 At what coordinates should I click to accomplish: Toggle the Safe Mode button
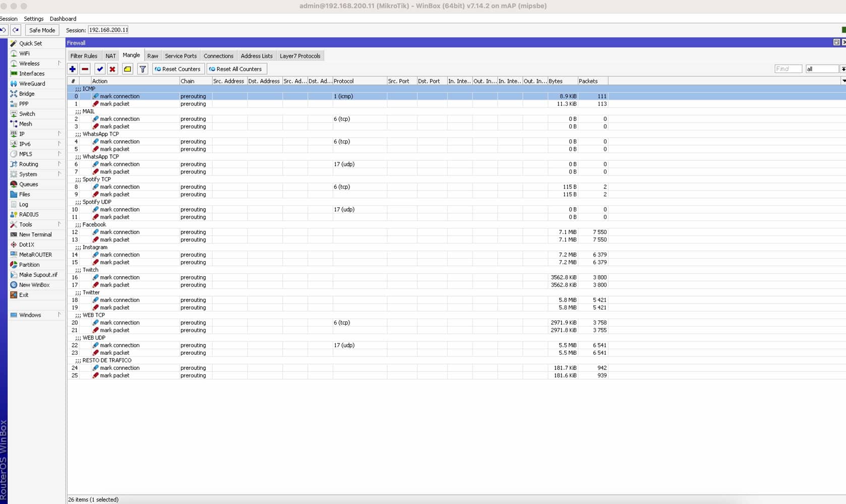42,30
